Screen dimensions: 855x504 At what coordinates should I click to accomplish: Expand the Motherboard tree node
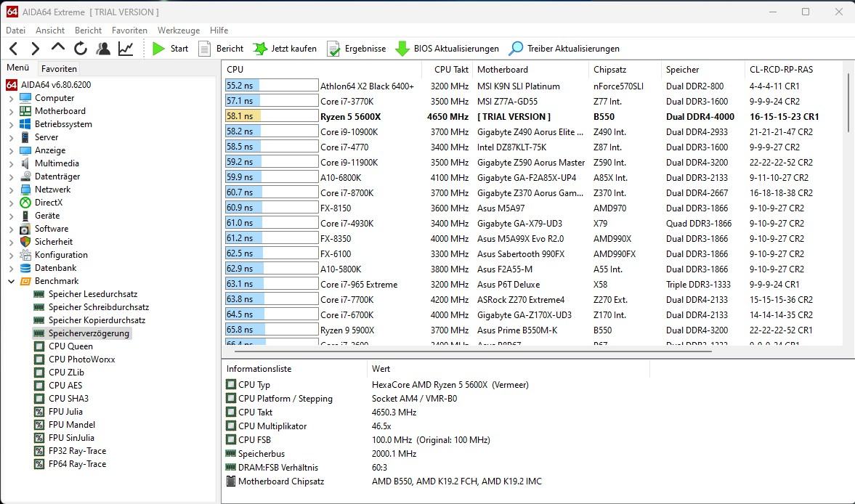11,111
